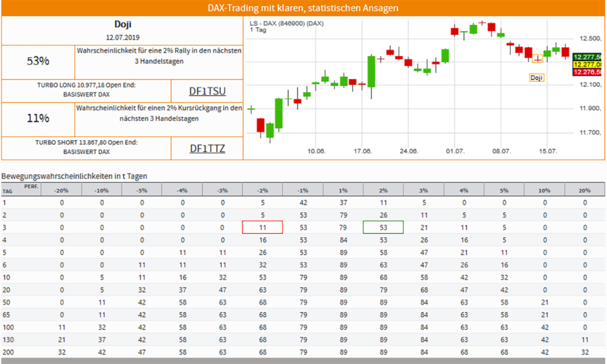Click the 17.06. date on chart axis
Viewport: 607px width, 364px height.
362,151
